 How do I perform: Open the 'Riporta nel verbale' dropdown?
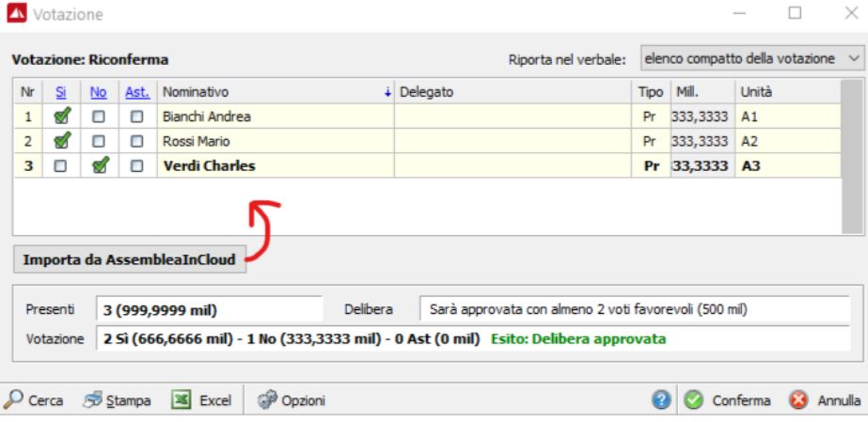point(751,58)
